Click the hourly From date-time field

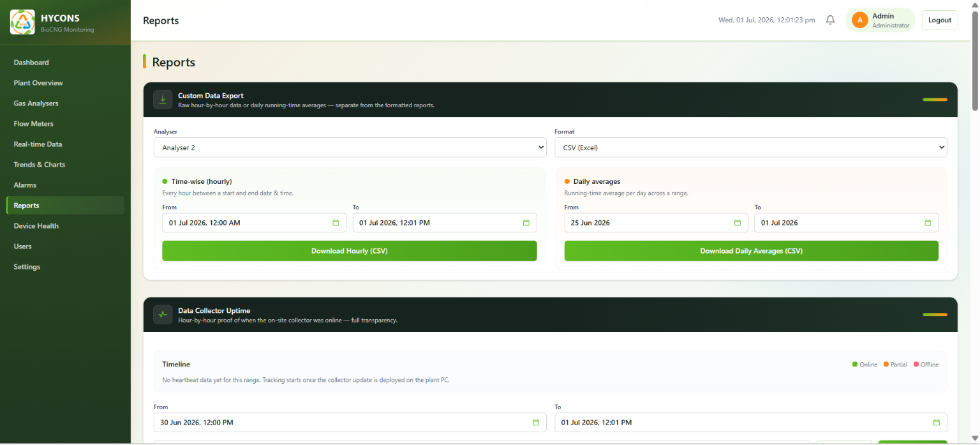tap(254, 223)
